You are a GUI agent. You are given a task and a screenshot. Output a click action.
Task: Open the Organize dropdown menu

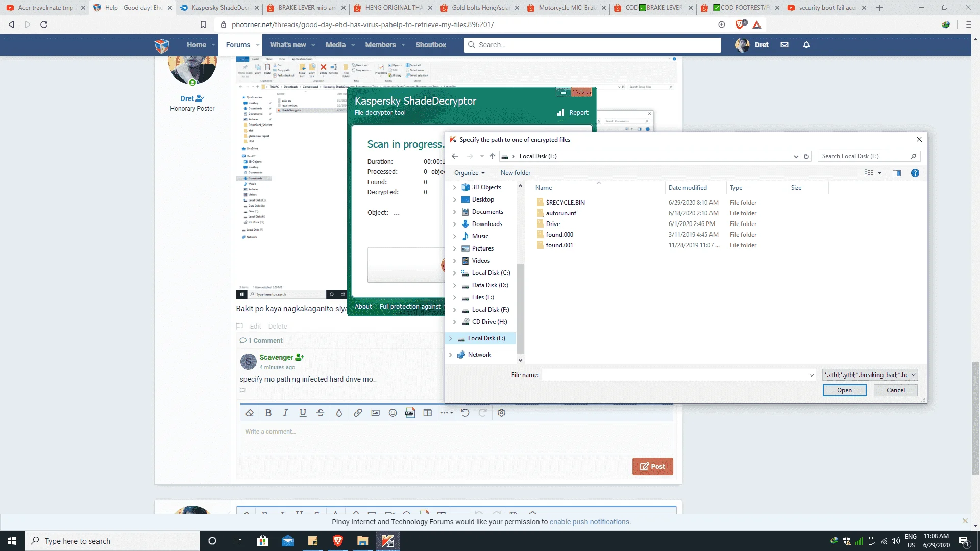tap(470, 173)
